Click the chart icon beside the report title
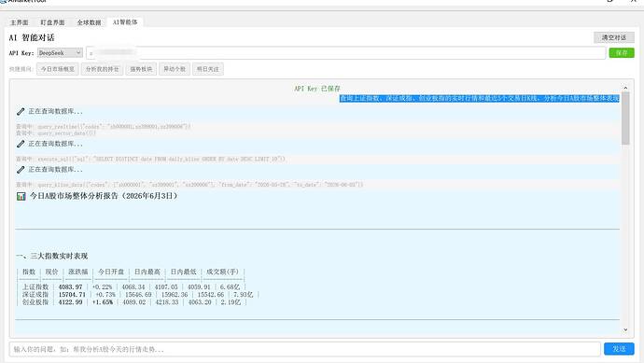 pos(21,196)
